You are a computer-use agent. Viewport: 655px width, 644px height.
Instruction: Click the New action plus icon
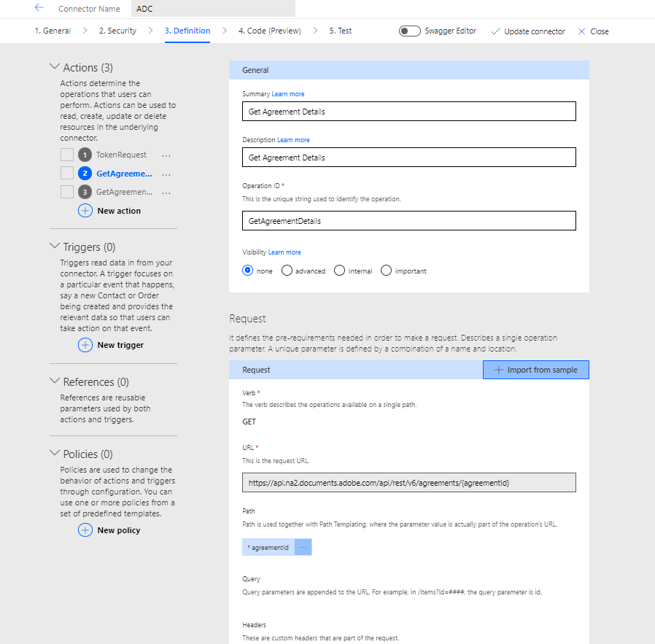tap(87, 210)
